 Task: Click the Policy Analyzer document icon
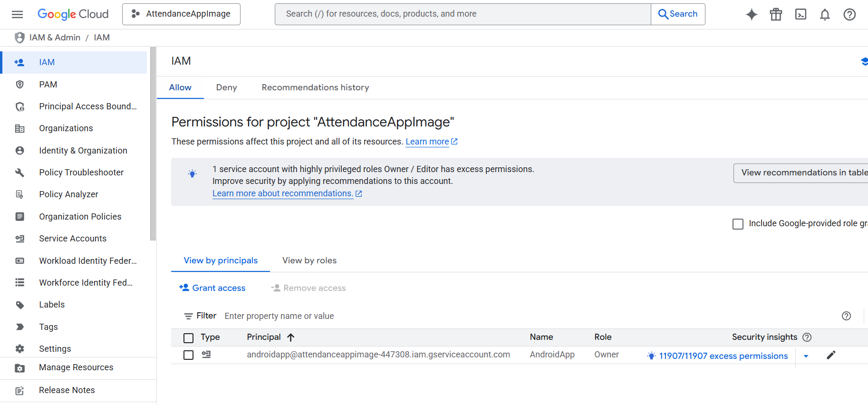coord(19,194)
